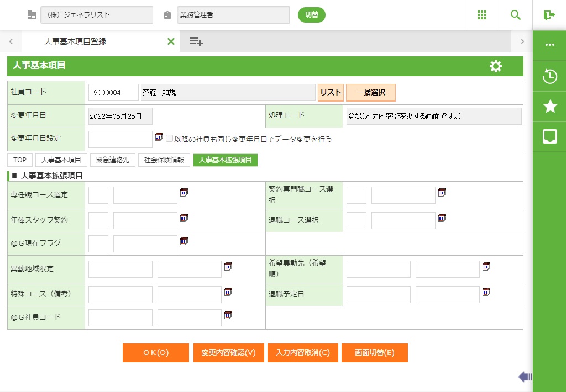566x392 pixels.
Task: Close the 人事基本項目登録 tab
Action: (x=171, y=41)
